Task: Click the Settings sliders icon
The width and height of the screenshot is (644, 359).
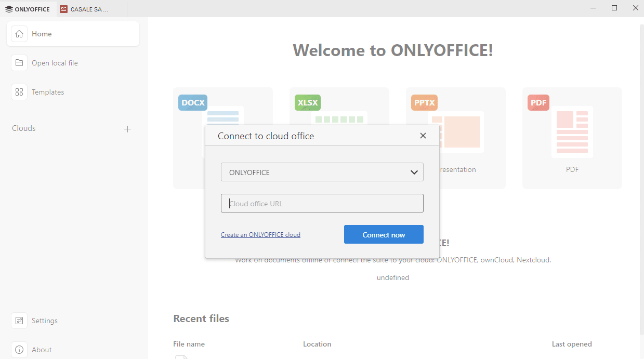Action: (x=19, y=321)
